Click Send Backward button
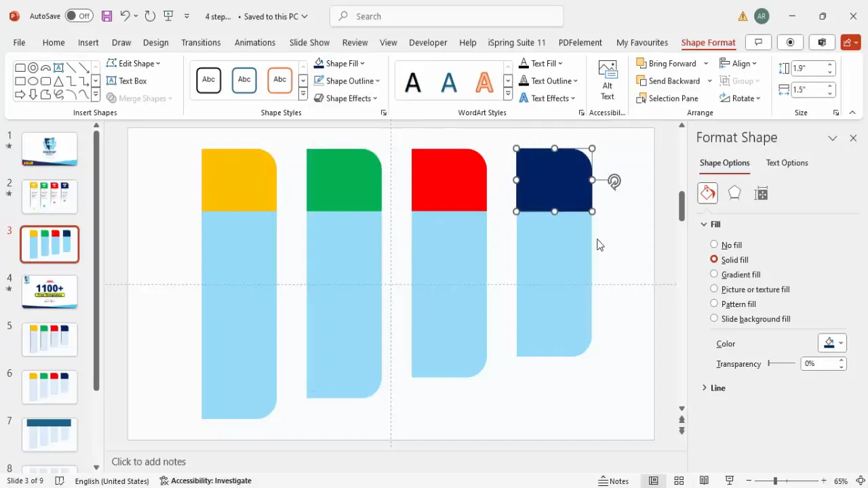Screen dimensions: 868x488 click(669, 81)
